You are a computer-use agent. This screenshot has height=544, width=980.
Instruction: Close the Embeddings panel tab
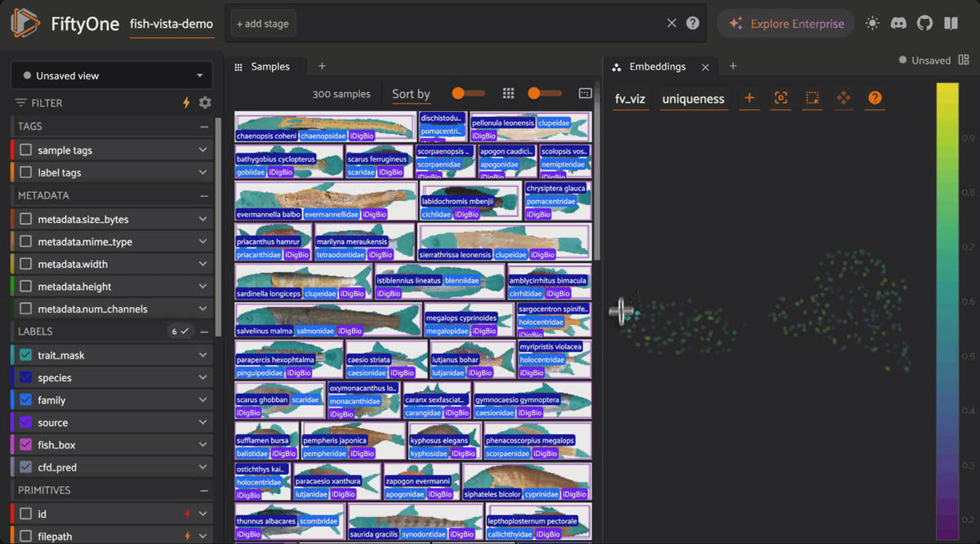(x=706, y=67)
